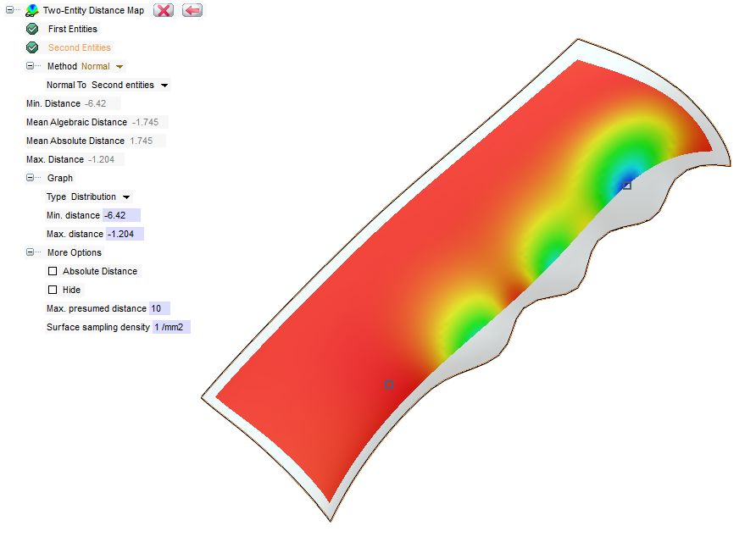Collapse the Graph section

(31, 178)
